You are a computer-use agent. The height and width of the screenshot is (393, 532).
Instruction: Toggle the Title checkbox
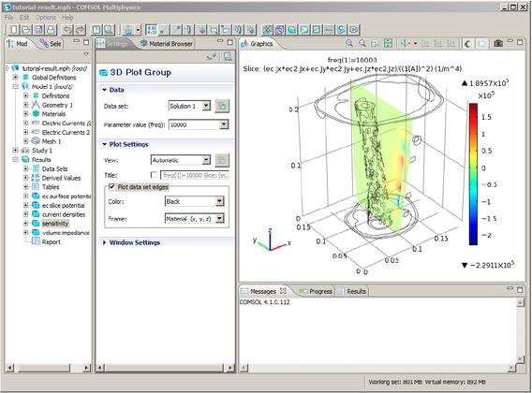(x=154, y=175)
